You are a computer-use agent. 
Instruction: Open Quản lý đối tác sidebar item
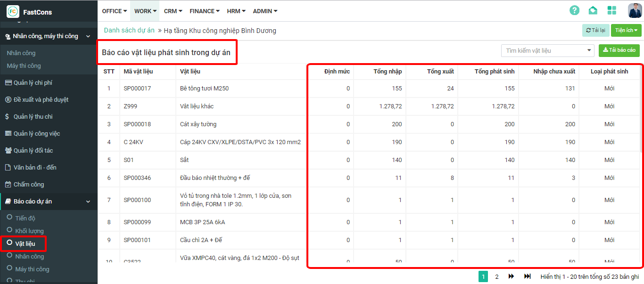click(x=33, y=150)
